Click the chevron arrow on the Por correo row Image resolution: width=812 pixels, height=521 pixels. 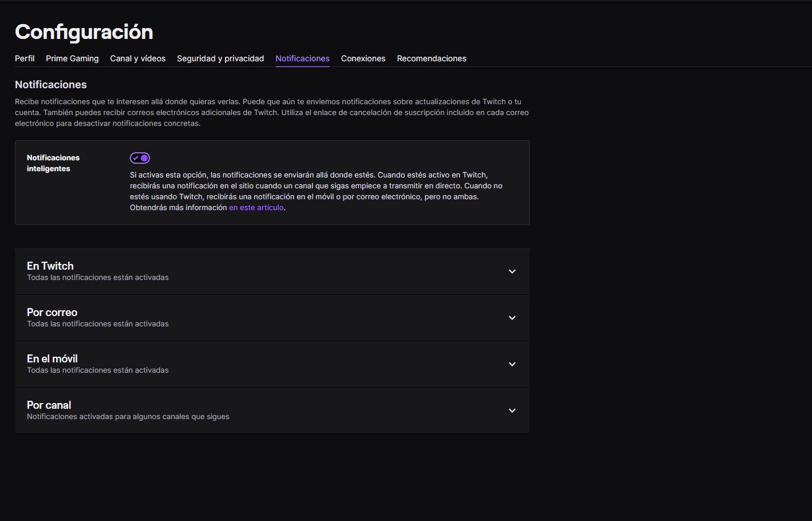[x=512, y=318]
